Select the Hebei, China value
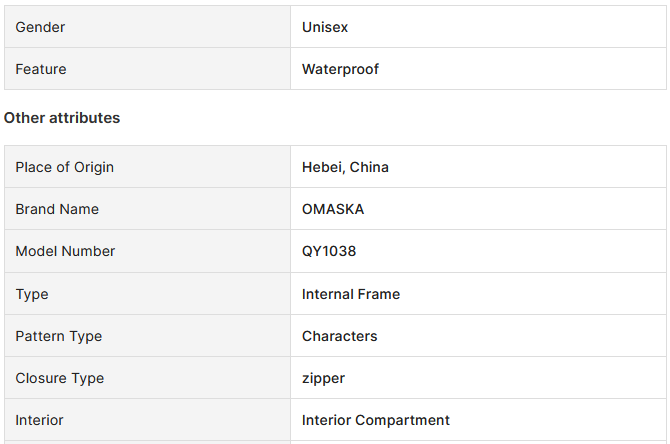670x444 pixels. coord(345,167)
